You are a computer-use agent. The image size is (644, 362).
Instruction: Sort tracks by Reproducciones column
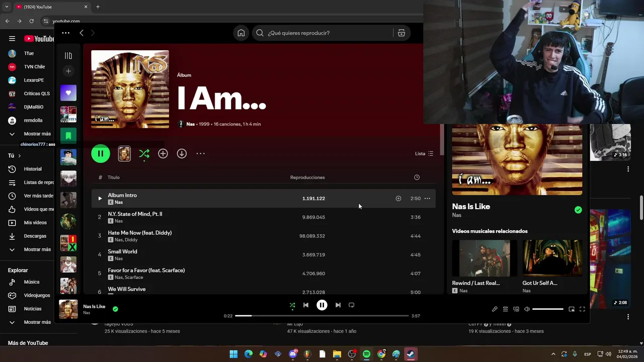[307, 177]
